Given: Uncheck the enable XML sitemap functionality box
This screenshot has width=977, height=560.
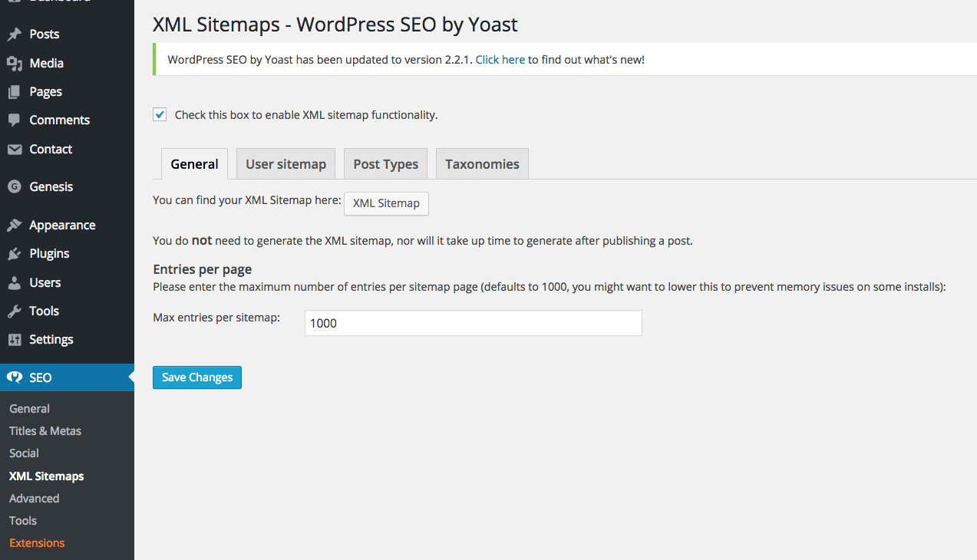Looking at the screenshot, I should pos(160,115).
